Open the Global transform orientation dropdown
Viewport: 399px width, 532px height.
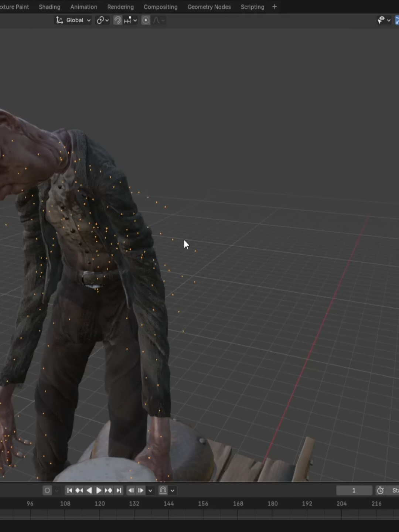click(x=73, y=20)
